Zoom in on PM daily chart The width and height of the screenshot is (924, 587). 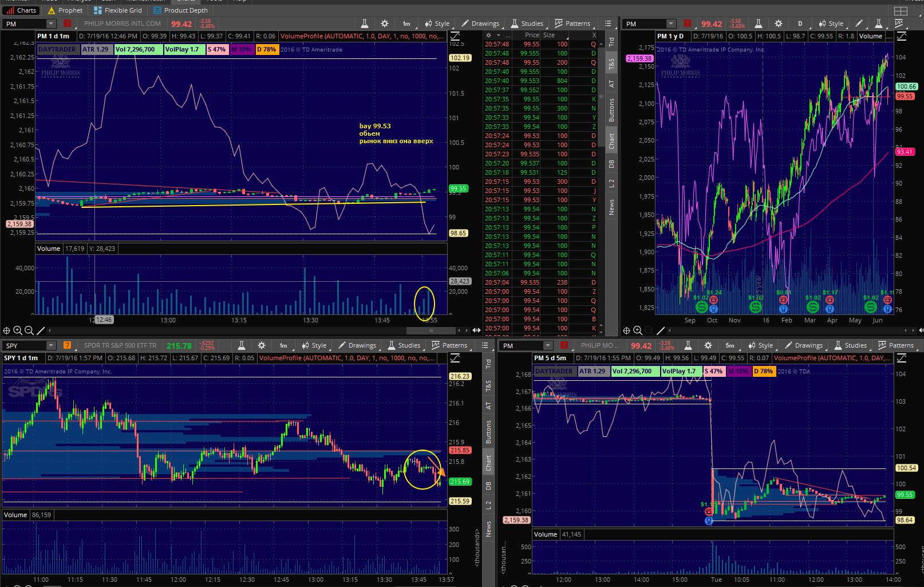638,330
